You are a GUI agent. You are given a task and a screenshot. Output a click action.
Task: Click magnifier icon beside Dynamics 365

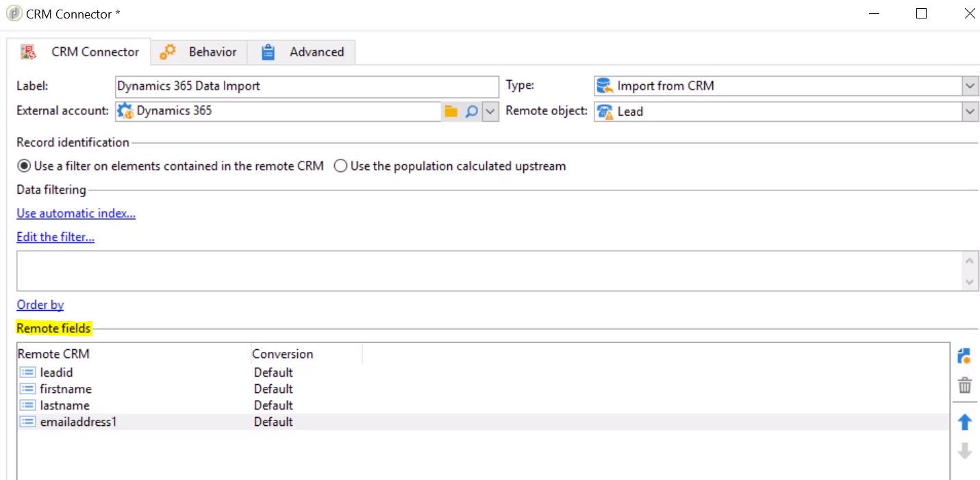click(471, 112)
